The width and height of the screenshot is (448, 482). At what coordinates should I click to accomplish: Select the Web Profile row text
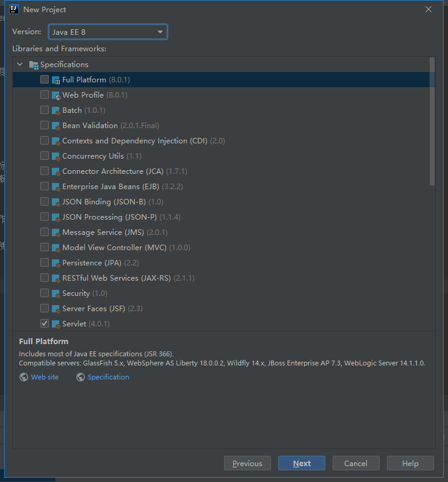[95, 95]
